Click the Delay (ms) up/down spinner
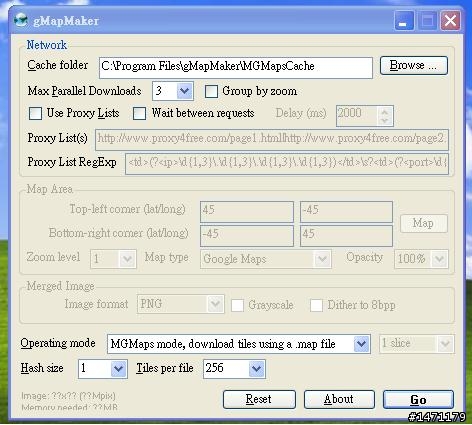This screenshot has width=472, height=425. pos(385,116)
